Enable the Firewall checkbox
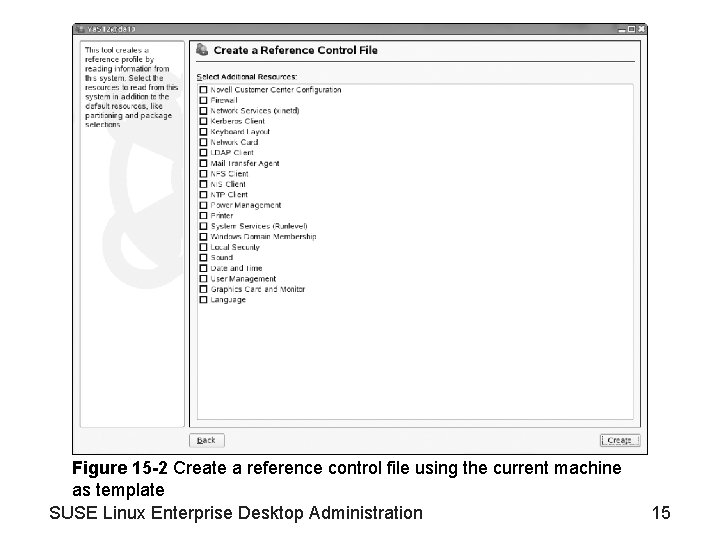The image size is (720, 540). 203,100
